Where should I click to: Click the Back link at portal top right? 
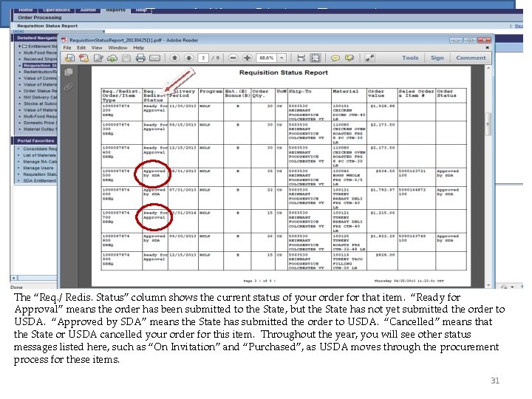pos(519,26)
